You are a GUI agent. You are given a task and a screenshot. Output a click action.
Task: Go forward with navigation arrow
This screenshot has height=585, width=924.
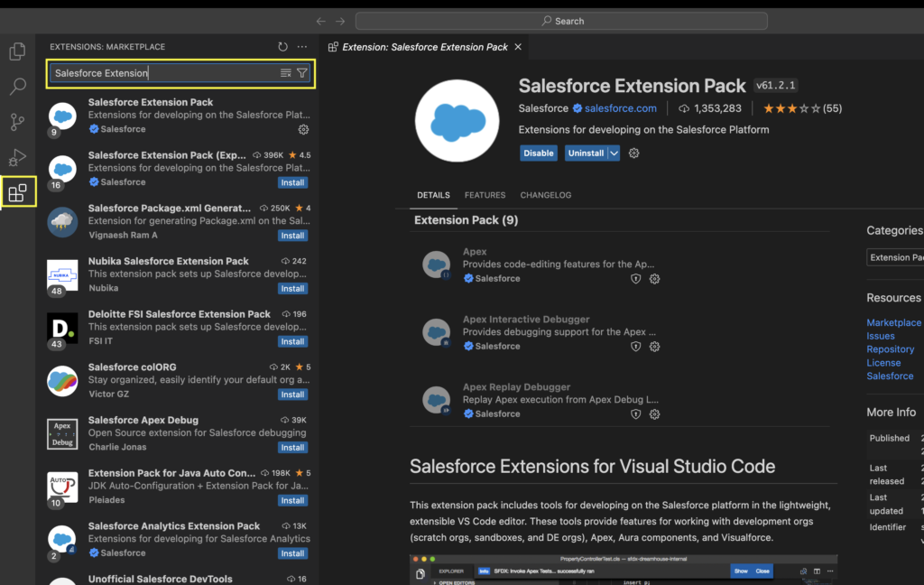[340, 22]
